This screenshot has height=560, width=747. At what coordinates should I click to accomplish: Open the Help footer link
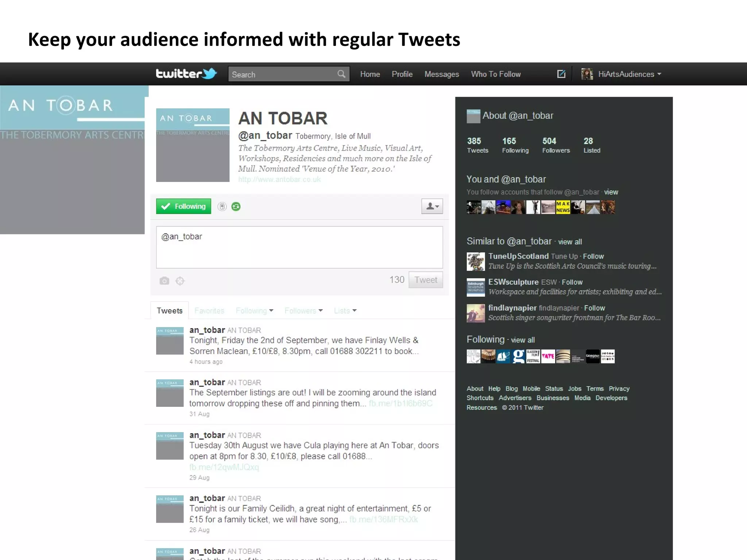pos(494,389)
